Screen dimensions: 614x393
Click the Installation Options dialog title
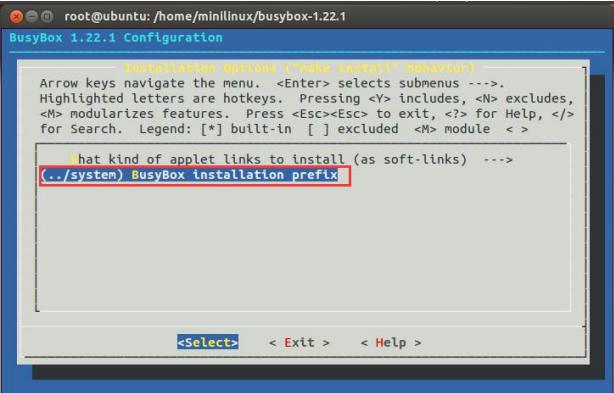[299, 68]
